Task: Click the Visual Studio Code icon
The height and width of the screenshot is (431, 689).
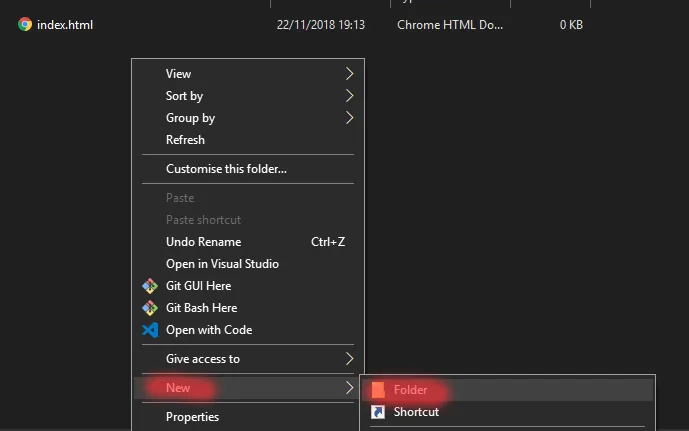Action: point(151,330)
